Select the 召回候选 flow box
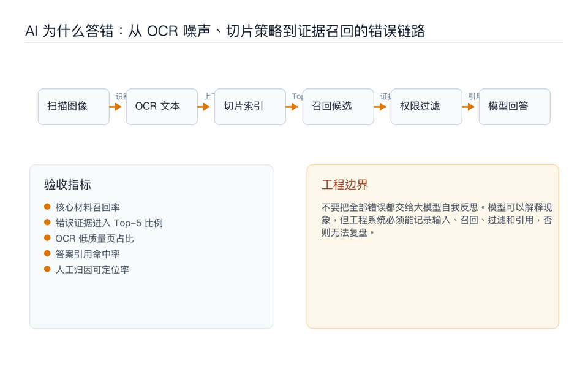588x379 pixels. point(338,107)
